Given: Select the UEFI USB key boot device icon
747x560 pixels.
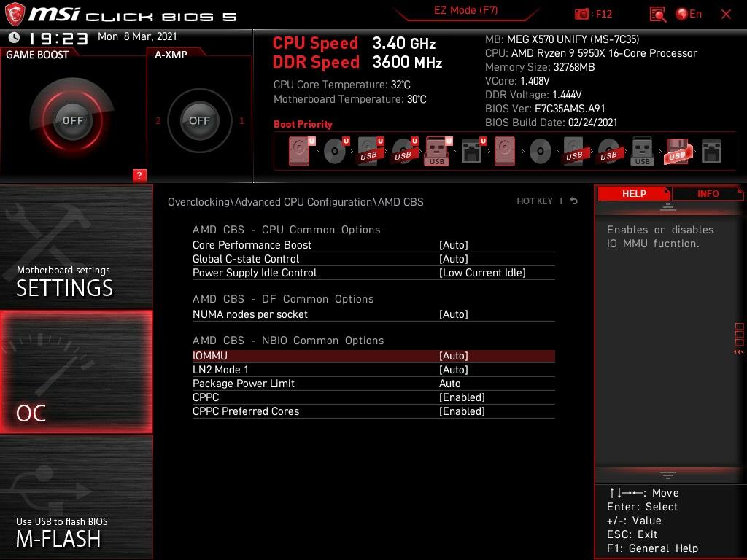Looking at the screenshot, I should [438, 151].
